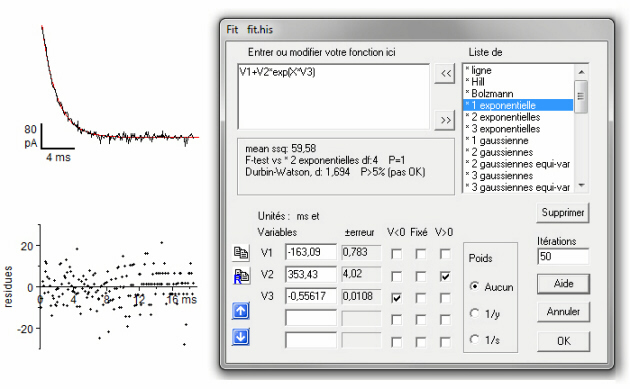
Task: Check the V<0 box for V1
Action: click(396, 254)
